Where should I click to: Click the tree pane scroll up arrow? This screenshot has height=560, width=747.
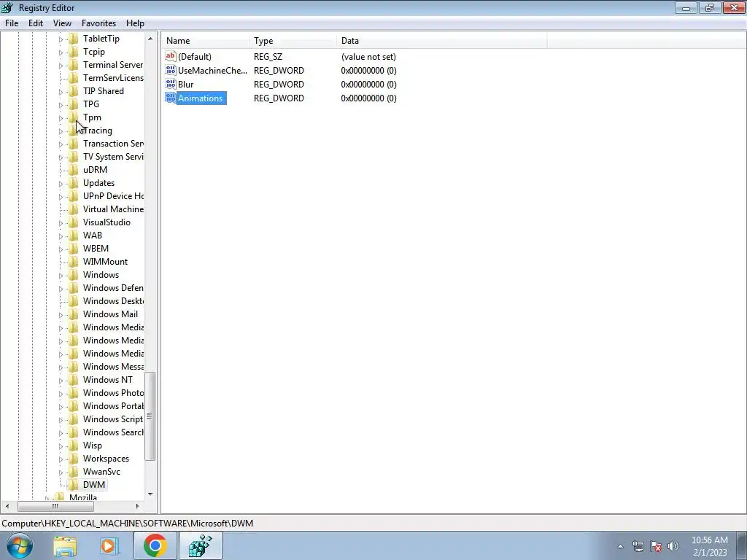click(x=150, y=39)
